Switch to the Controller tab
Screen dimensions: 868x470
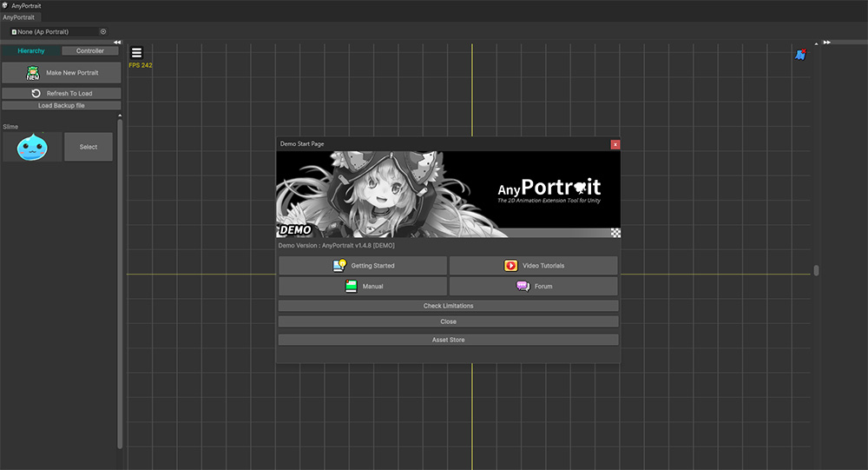coord(90,50)
